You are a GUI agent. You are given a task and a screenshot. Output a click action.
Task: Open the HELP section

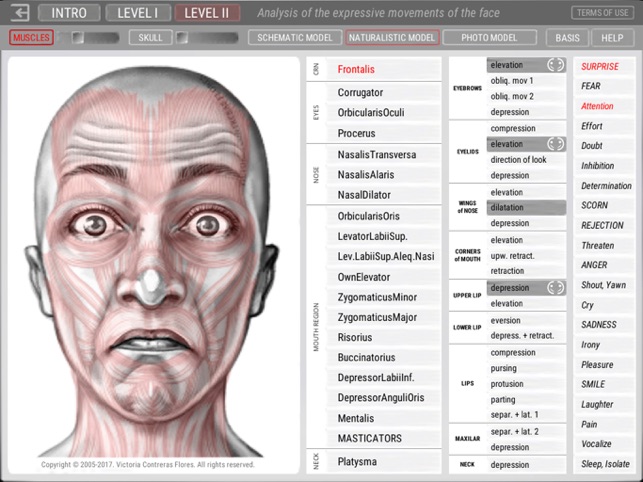(612, 38)
